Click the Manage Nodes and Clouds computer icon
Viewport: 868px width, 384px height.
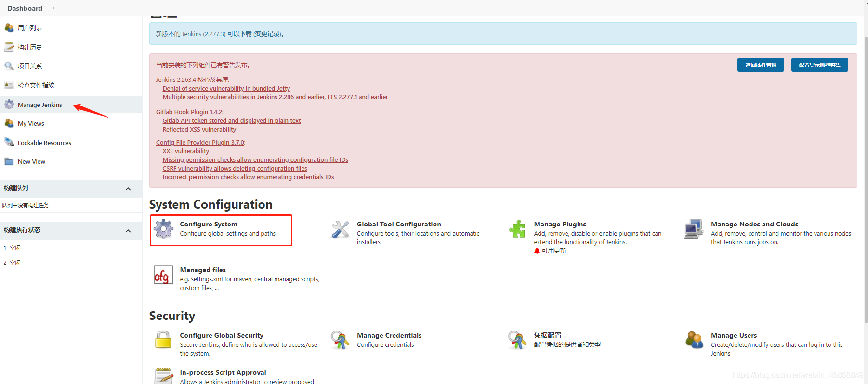click(x=694, y=229)
